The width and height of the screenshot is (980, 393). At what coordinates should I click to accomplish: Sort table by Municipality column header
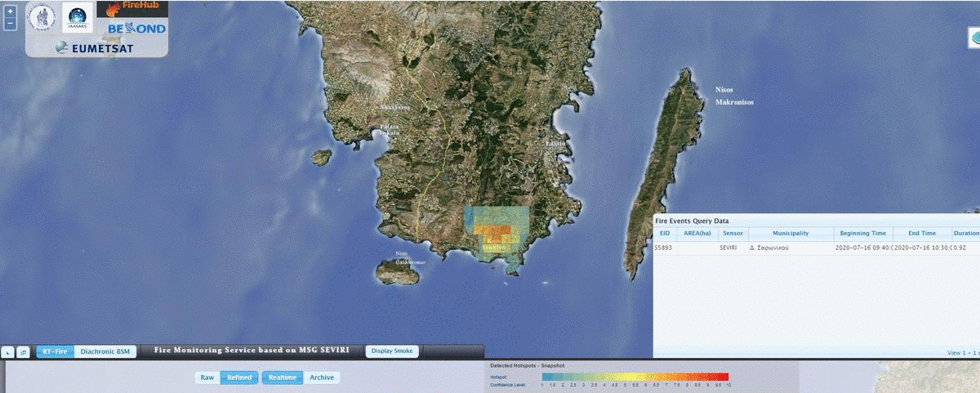[x=791, y=234]
